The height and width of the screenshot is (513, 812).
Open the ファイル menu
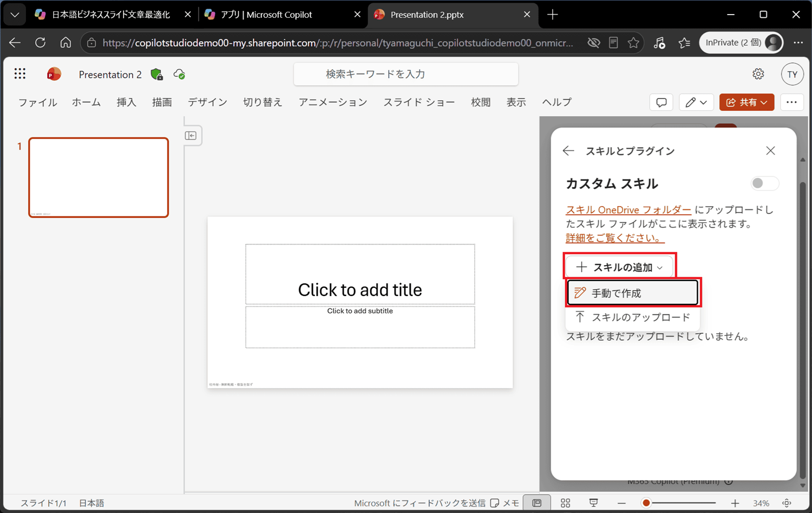(38, 102)
